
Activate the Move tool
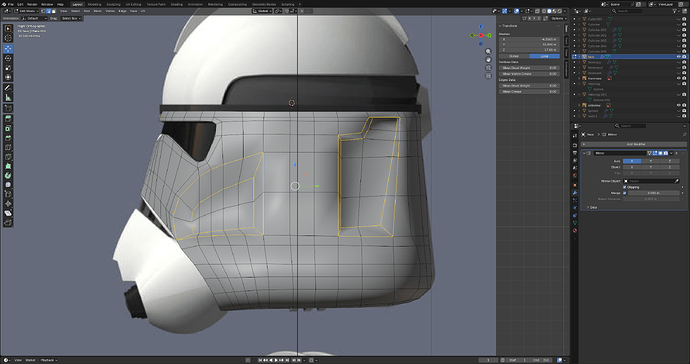coord(8,48)
